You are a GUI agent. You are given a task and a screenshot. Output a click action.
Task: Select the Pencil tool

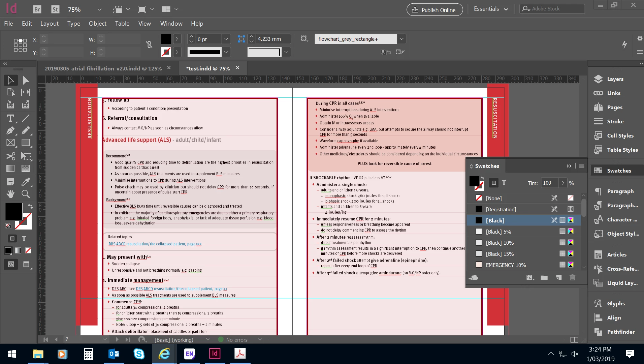[x=26, y=130]
